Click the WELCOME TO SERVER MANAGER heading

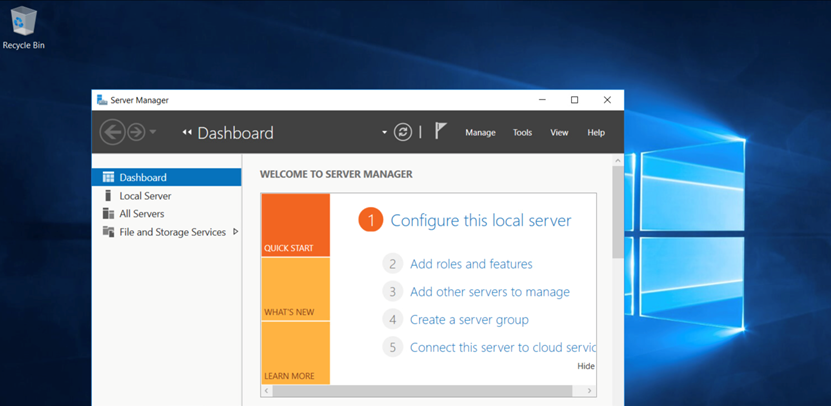(336, 174)
